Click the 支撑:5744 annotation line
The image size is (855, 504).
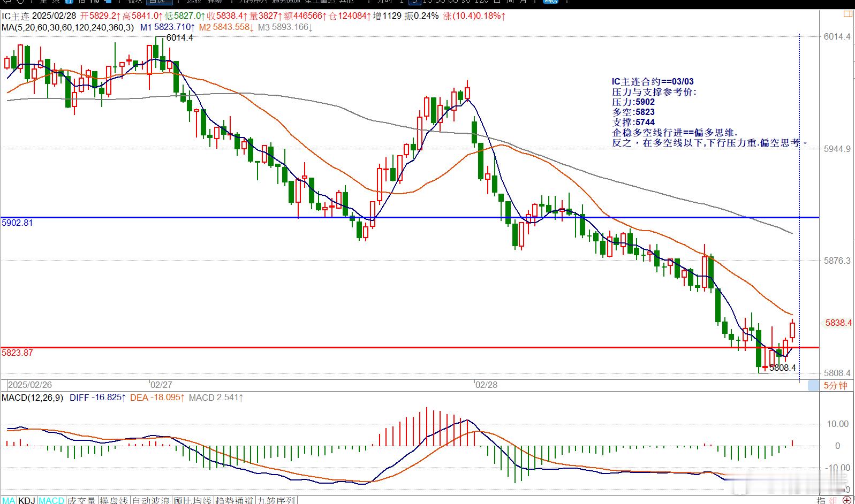tap(633, 122)
